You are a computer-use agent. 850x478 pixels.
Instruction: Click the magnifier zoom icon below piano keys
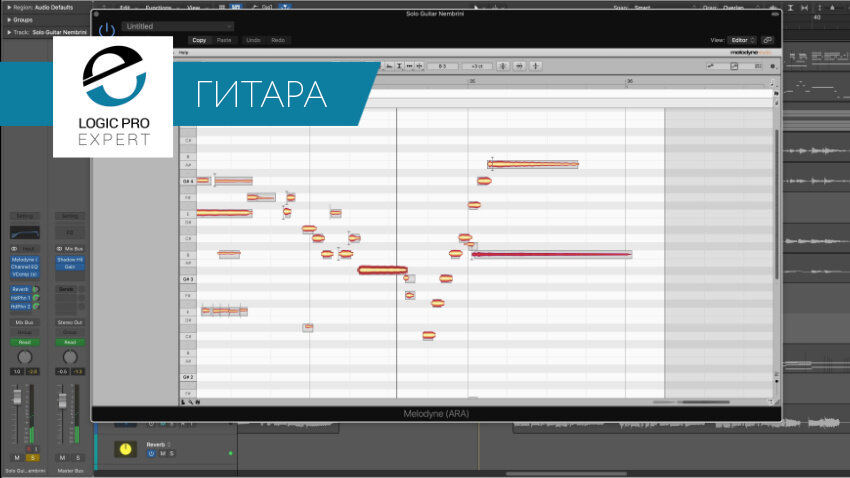click(x=190, y=402)
